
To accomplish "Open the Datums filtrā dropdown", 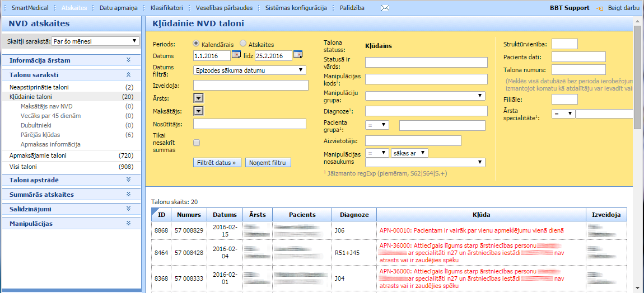I will click(250, 70).
